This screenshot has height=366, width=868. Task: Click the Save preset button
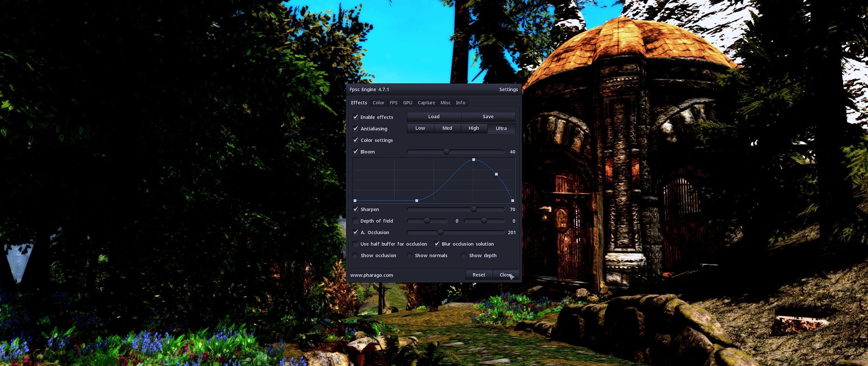pos(488,117)
